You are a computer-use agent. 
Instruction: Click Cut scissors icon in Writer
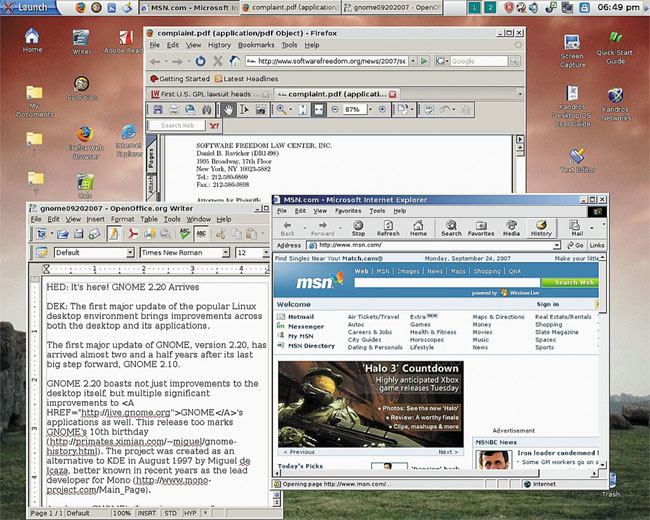pos(221,234)
